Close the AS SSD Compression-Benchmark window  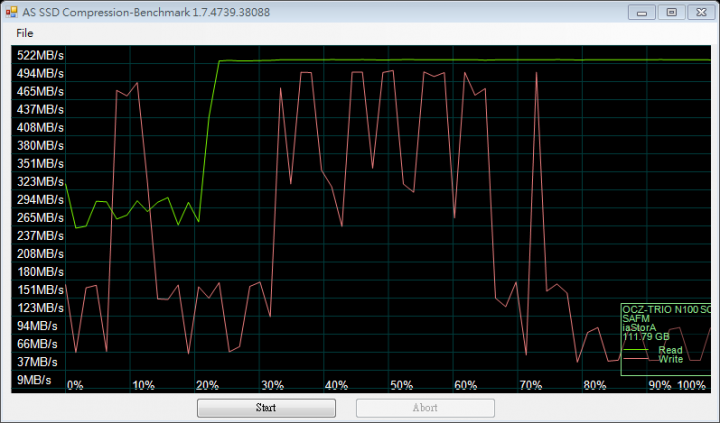(701, 12)
